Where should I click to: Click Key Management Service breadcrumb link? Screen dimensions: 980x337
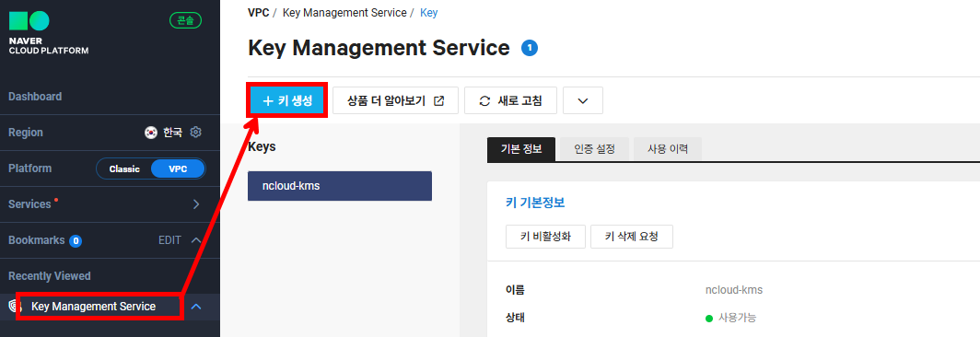(344, 13)
